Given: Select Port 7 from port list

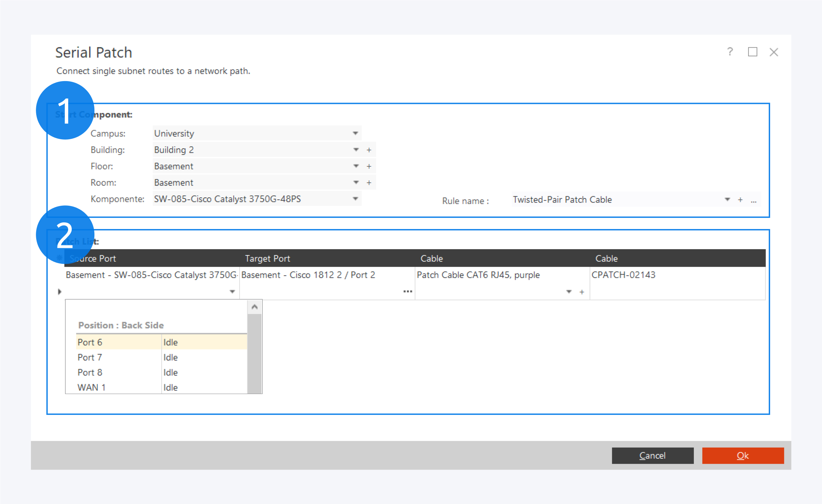Looking at the screenshot, I should 90,357.
